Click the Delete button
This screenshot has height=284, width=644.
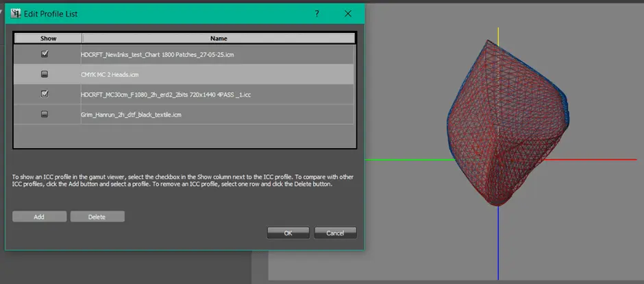tap(97, 217)
